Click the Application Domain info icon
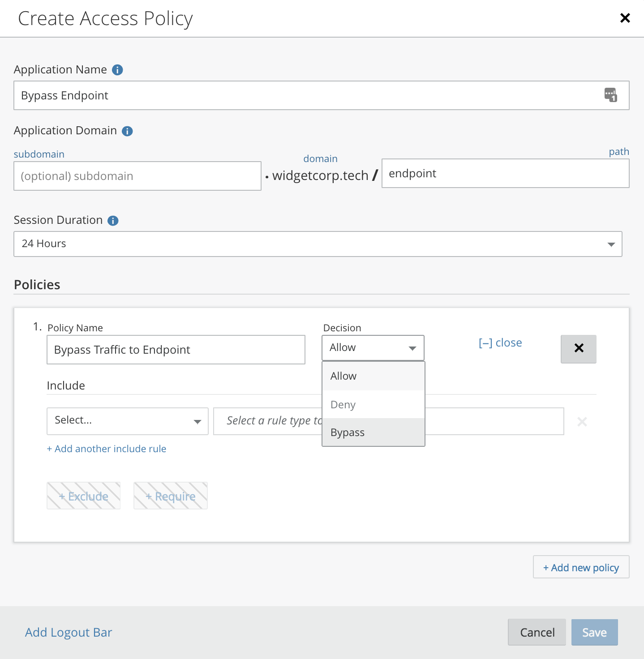This screenshot has width=644, height=659. [127, 131]
